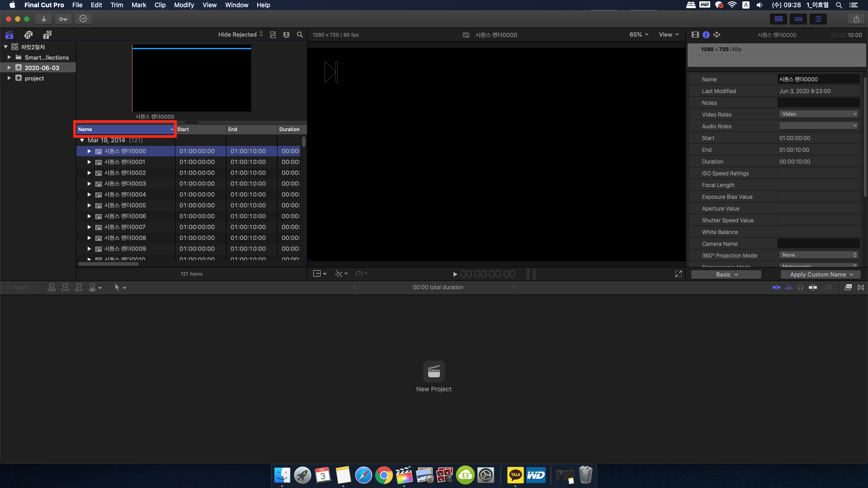Open the select tool arrow dropdown
868x488 pixels.
(120, 287)
